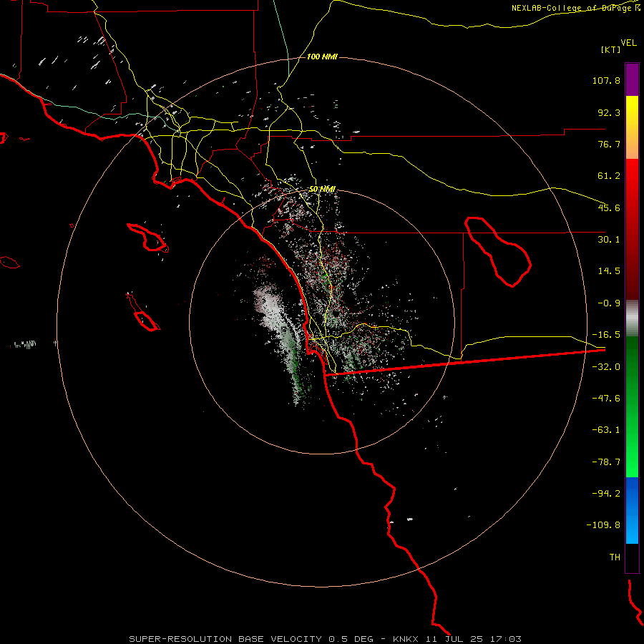The image size is (644, 644).
Task: Select the 45.6 scale value
Action: [x=609, y=208]
